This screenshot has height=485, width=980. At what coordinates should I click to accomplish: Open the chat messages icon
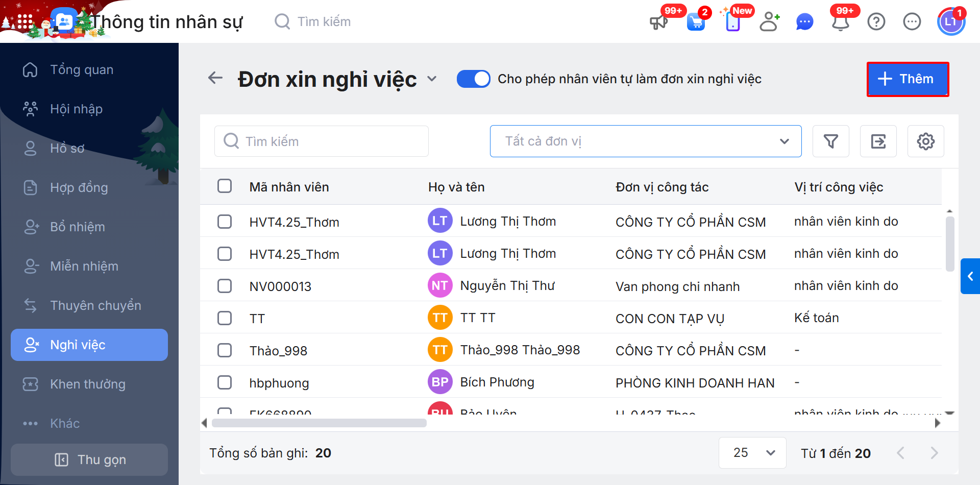tap(804, 22)
